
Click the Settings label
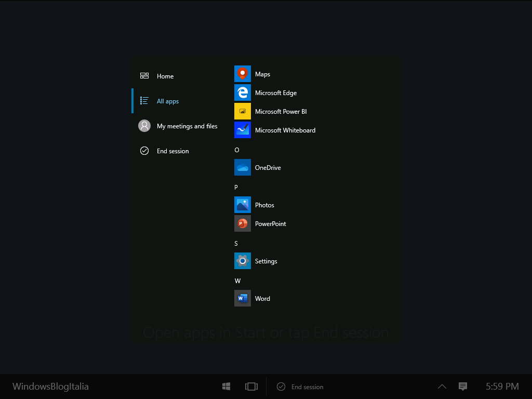pos(266,261)
